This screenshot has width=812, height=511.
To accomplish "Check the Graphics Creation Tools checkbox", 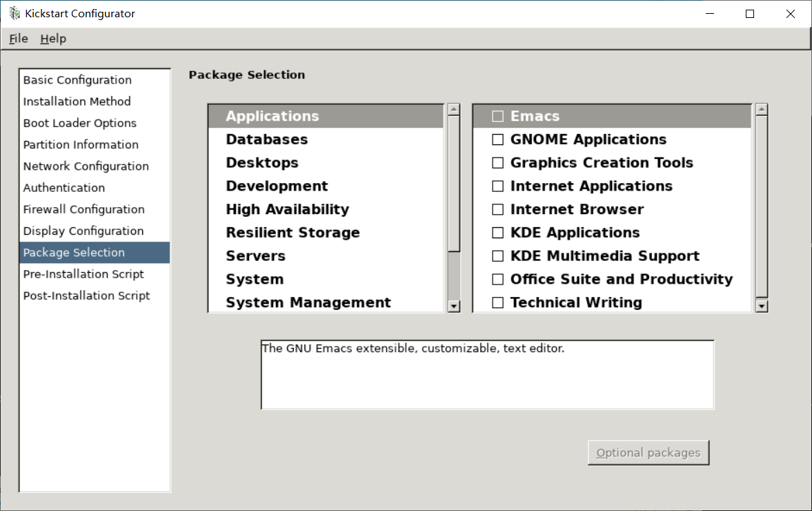I will point(497,163).
